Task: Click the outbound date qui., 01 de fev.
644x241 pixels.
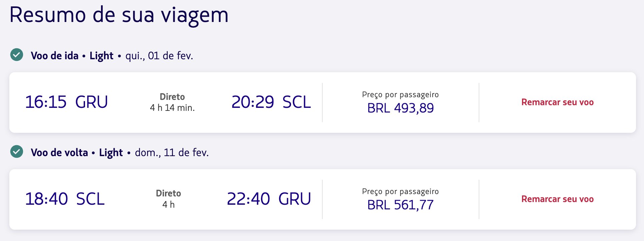Action: (159, 56)
